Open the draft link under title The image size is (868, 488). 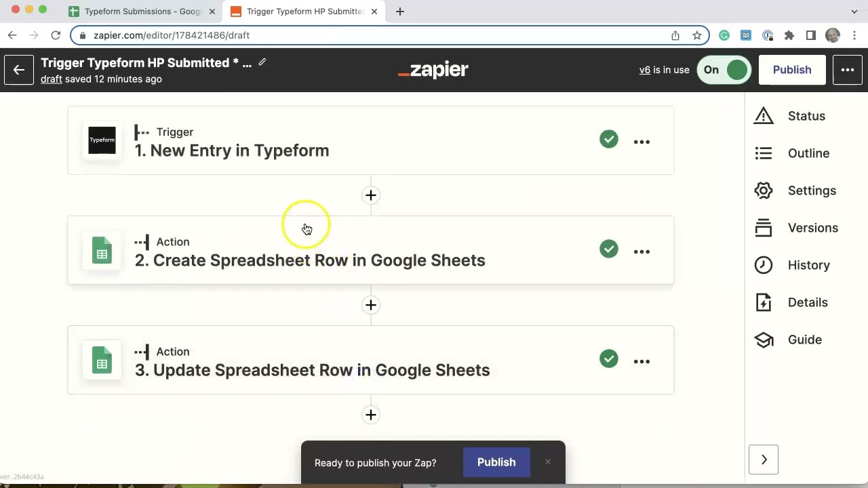coord(52,79)
